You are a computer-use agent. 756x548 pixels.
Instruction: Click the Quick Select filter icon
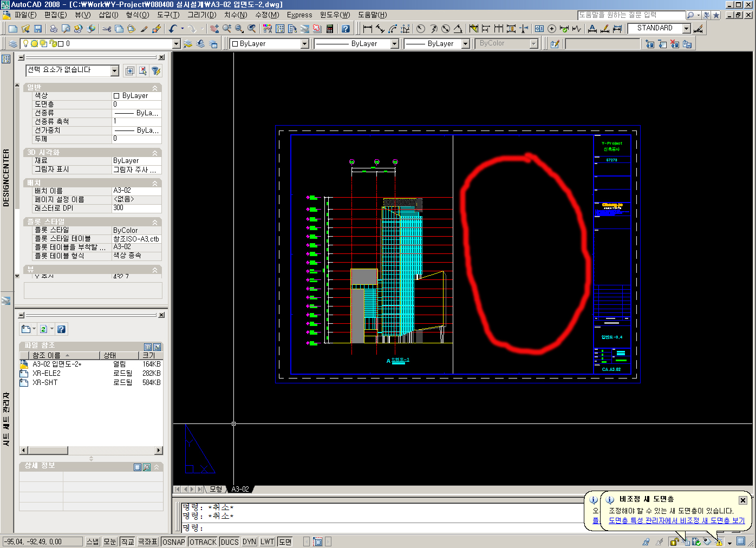155,71
